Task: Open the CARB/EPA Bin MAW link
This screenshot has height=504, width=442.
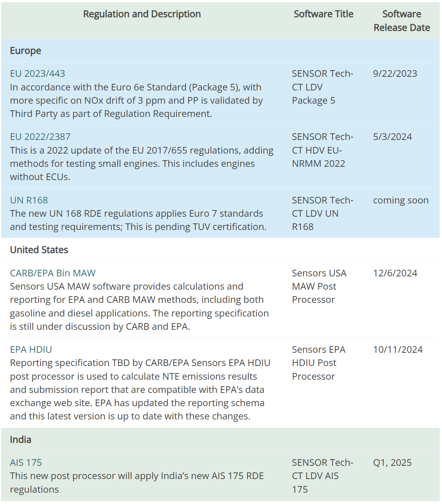Action: click(53, 273)
